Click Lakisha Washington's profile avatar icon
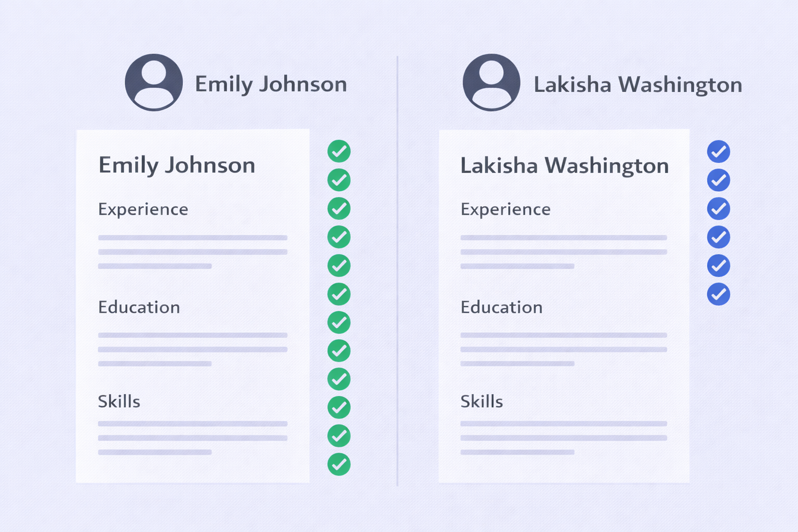The height and width of the screenshot is (532, 798). pyautogui.click(x=491, y=83)
